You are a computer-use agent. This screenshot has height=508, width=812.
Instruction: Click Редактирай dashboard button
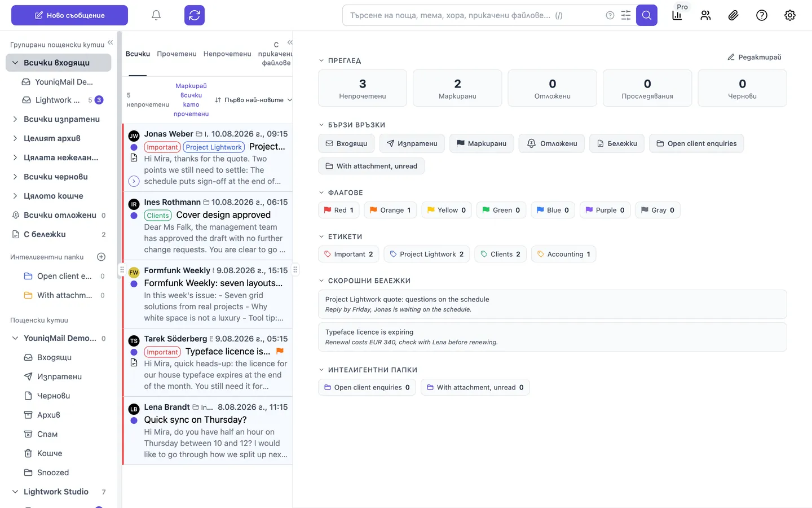coord(754,57)
